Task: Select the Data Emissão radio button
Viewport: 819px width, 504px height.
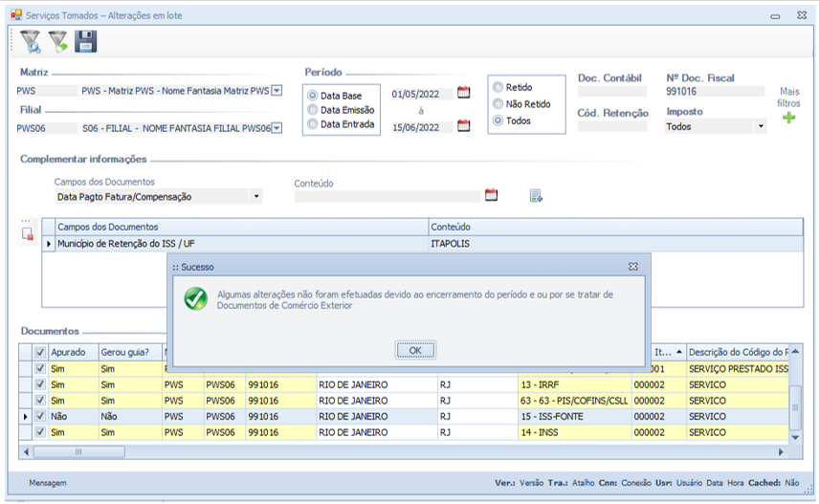Action: (313, 110)
